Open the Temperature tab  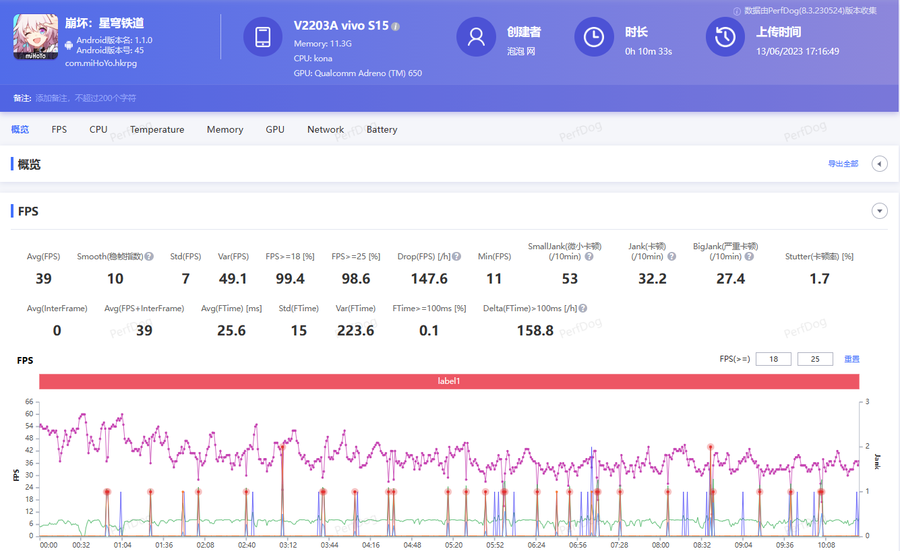[x=157, y=129]
